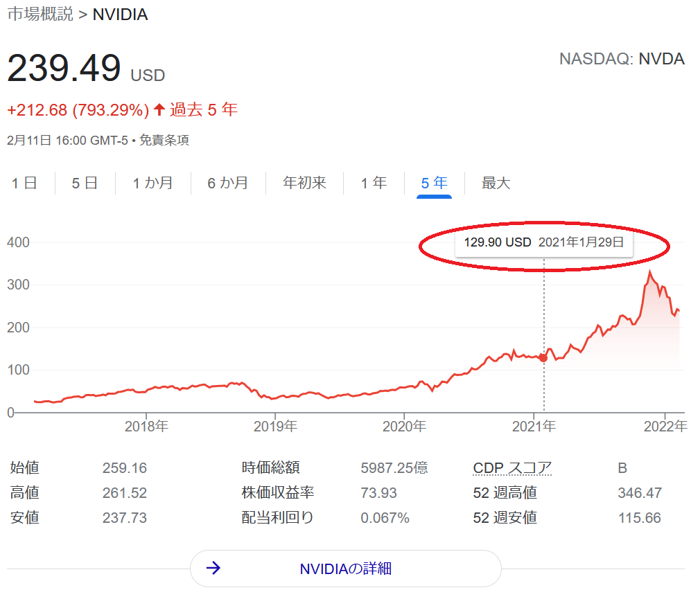This screenshot has height=590, width=700.
Task: Open the 市場概説 breadcrumb link
Action: (x=40, y=15)
